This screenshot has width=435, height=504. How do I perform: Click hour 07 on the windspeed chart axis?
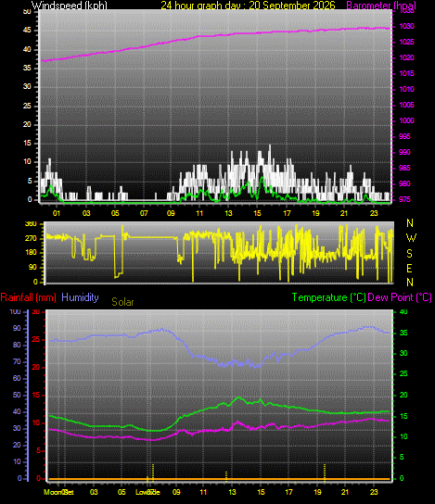click(x=144, y=213)
